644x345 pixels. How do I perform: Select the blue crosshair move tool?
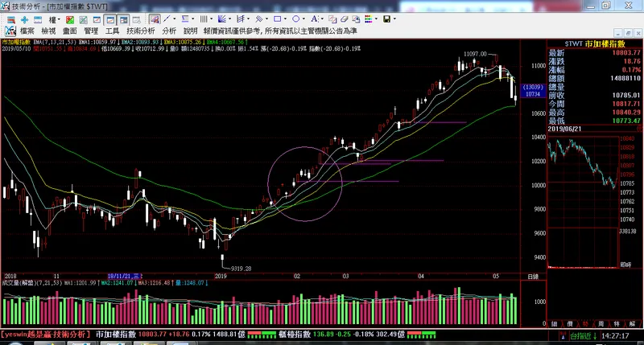(x=24, y=19)
